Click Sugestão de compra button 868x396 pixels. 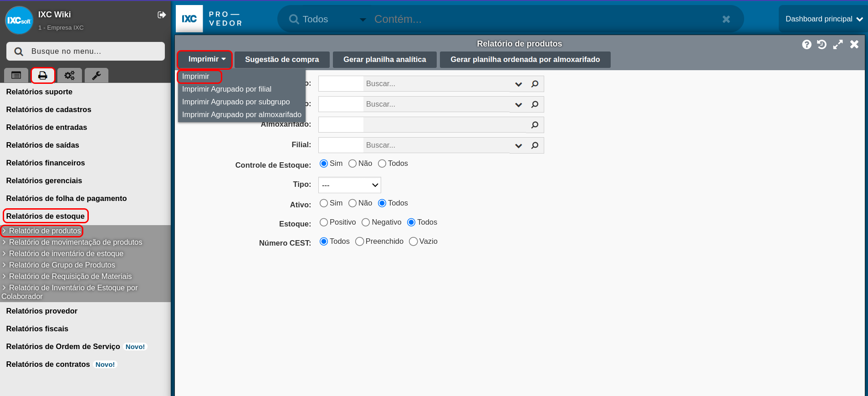click(282, 60)
